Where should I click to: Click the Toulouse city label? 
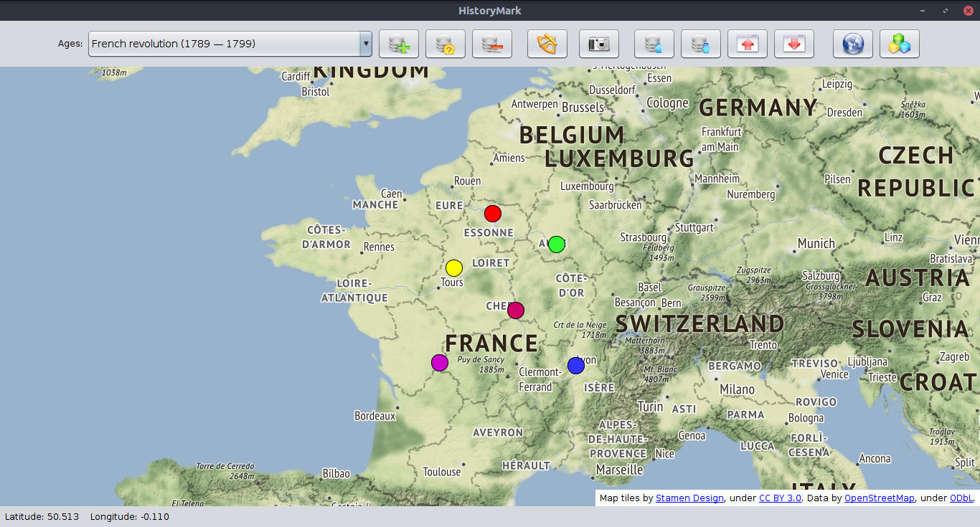[442, 472]
